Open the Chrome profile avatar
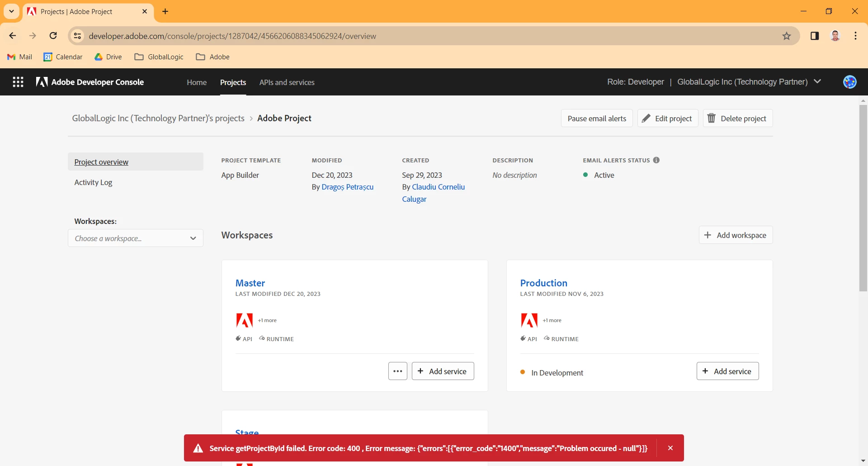868x466 pixels. (x=835, y=36)
